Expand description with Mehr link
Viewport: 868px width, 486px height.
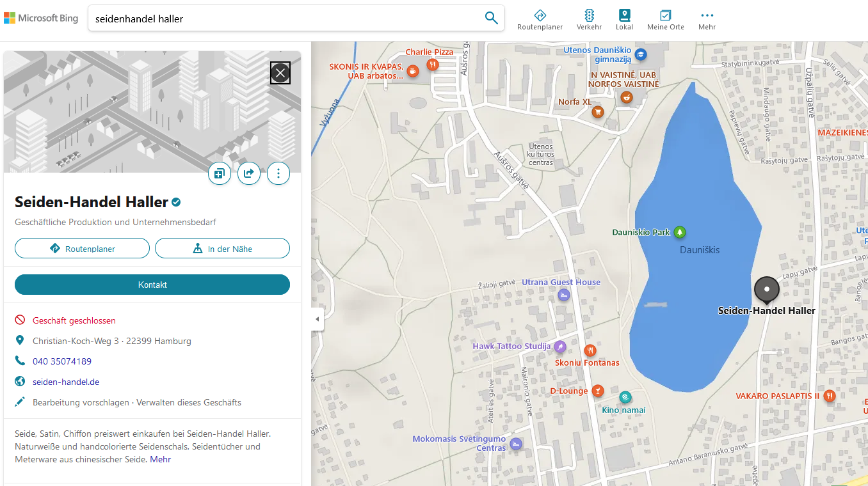point(160,459)
